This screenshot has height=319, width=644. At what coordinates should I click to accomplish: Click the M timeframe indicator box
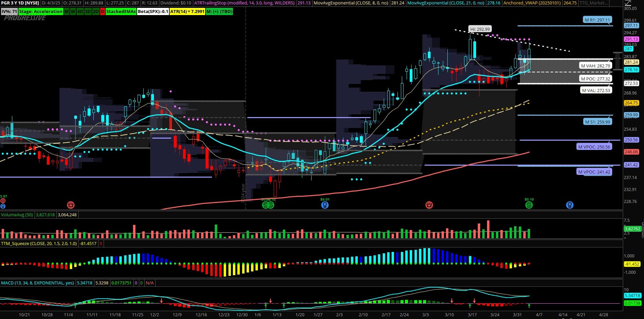[x=66, y=11]
